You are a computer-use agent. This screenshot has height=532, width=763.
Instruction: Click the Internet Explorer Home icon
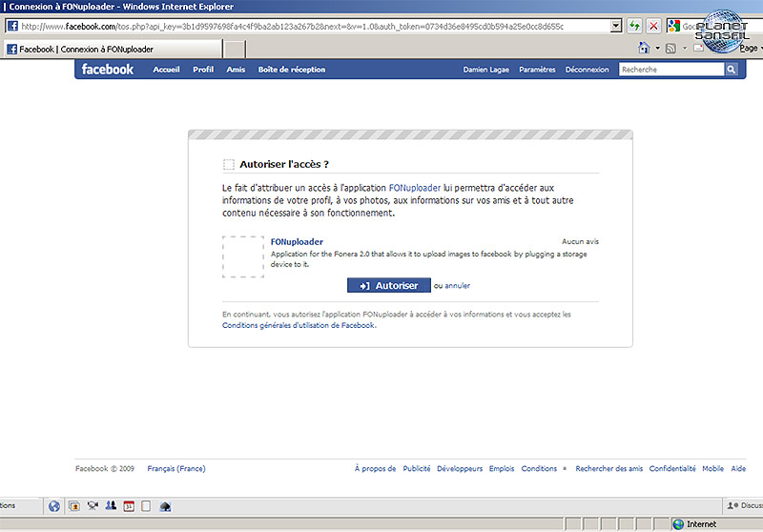pos(645,48)
